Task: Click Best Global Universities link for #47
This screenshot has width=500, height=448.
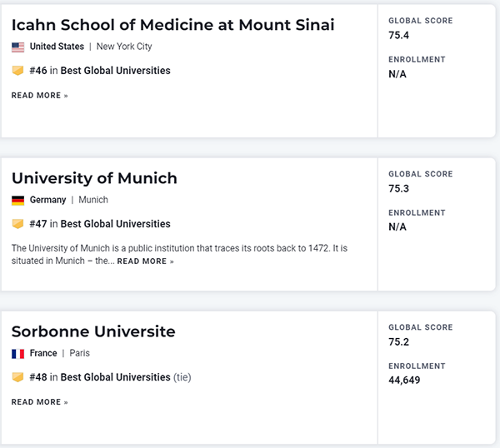Action: (115, 224)
